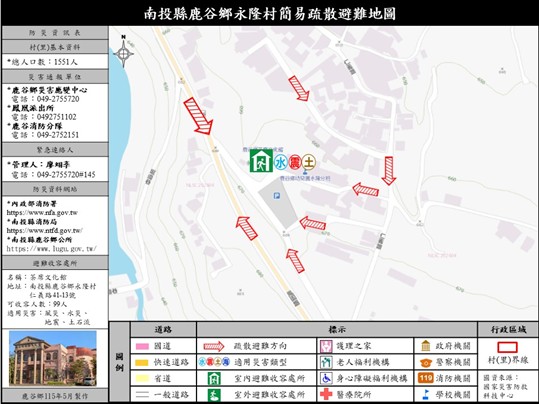Click the police agency legend icon
This screenshot has width=539, height=404.
click(426, 362)
